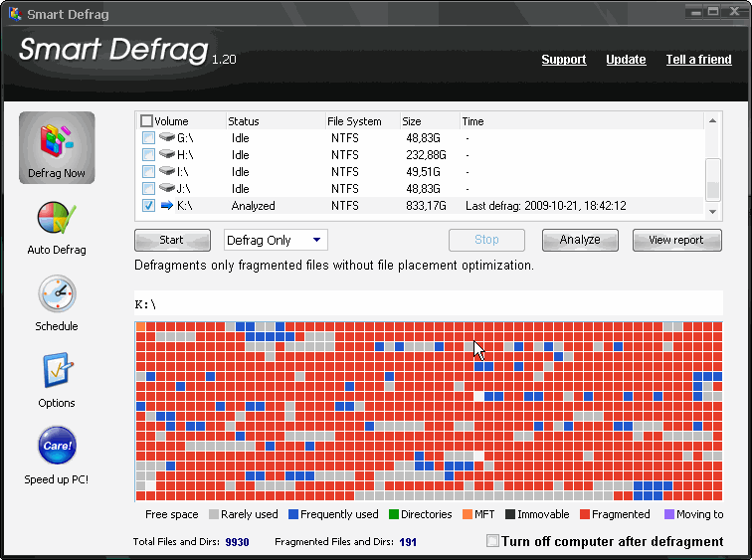Check the H:\ volume checkbox
The image size is (752, 560).
pos(148,155)
